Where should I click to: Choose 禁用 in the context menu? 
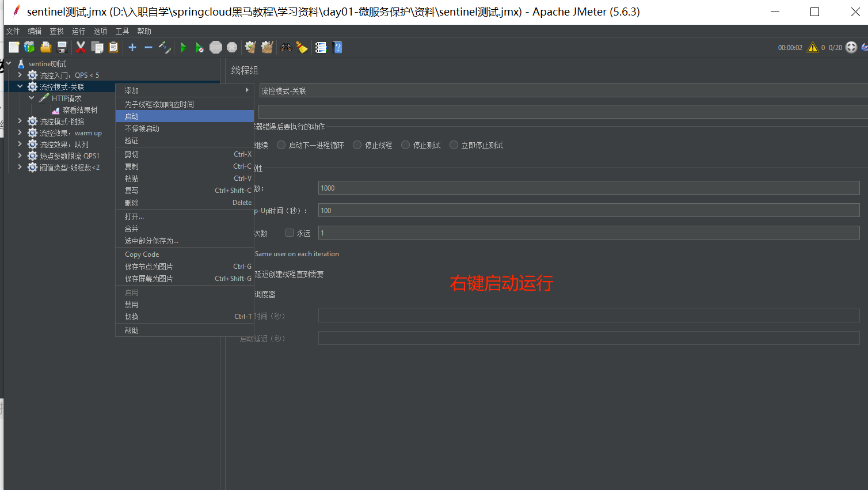coord(185,305)
